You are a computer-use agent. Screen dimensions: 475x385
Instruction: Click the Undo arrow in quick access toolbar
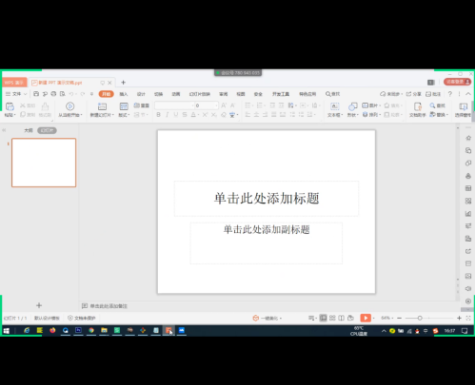(x=71, y=94)
